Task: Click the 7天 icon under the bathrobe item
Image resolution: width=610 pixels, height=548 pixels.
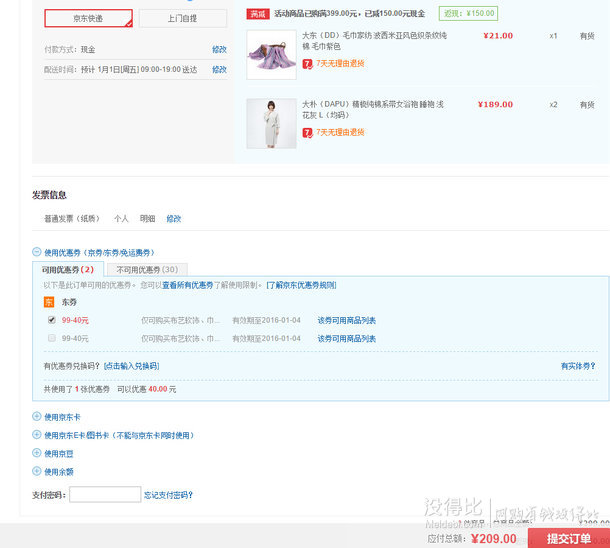Action: [307, 133]
